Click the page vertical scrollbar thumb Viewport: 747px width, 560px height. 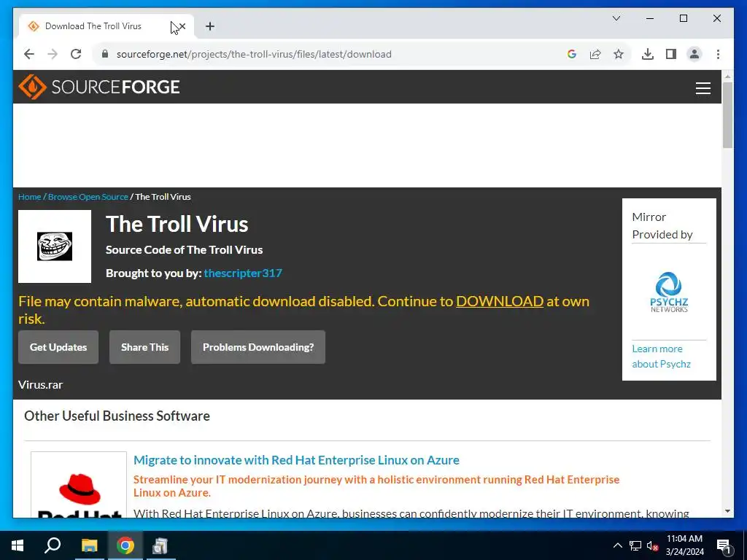click(727, 114)
